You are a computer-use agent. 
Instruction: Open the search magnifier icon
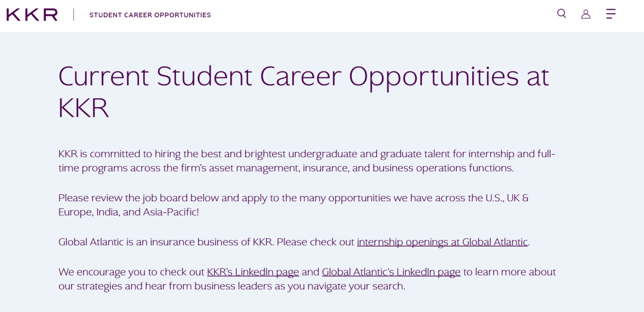click(562, 14)
